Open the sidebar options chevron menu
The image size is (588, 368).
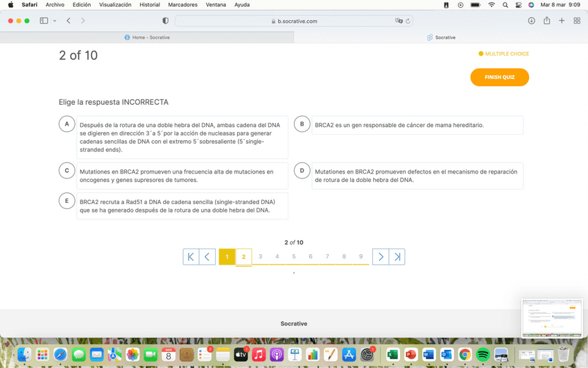55,21
